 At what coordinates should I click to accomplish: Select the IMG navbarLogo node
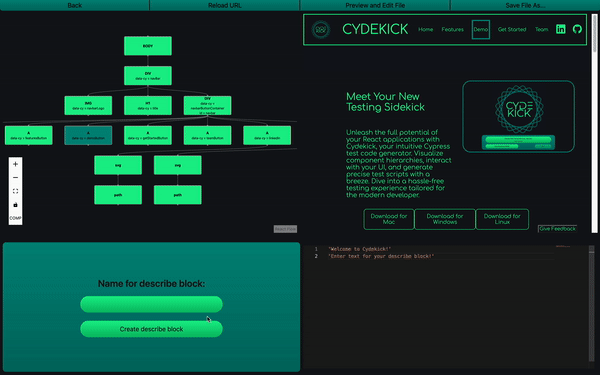coord(88,106)
